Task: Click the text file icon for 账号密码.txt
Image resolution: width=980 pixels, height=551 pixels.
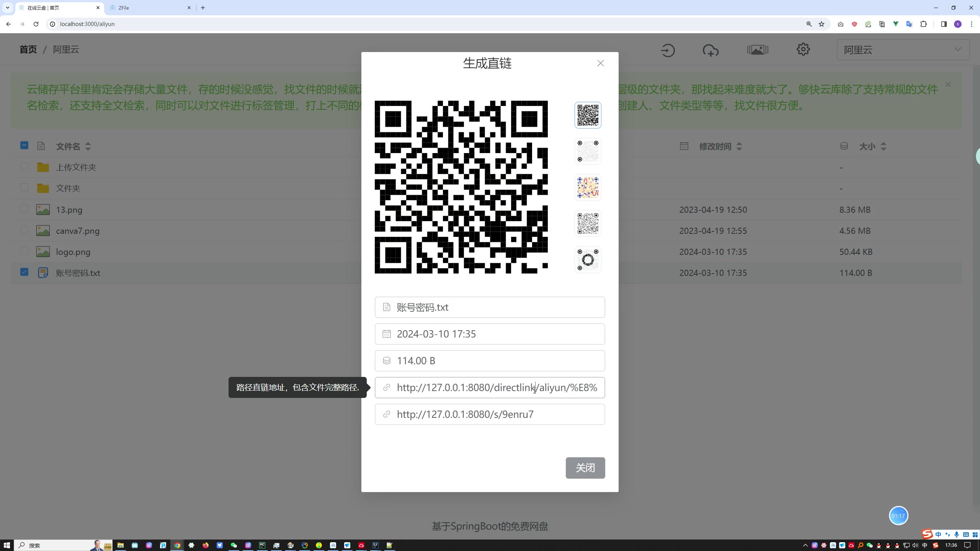Action: tap(43, 273)
